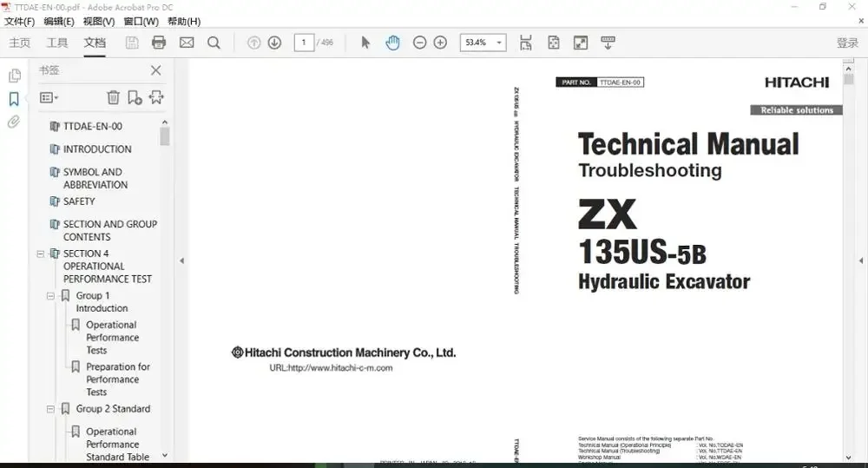Activate the Hand pan tool
The width and height of the screenshot is (868, 468).
[392, 43]
